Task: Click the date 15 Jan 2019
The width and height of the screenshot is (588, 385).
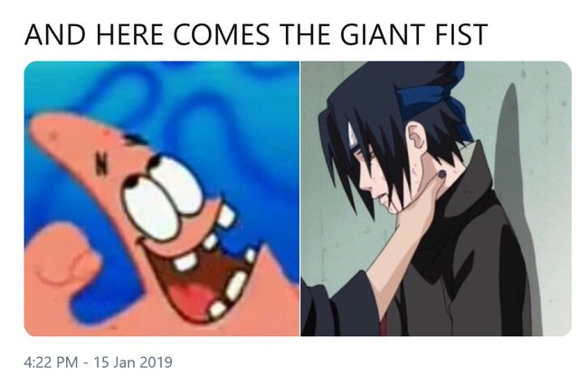Action: (x=133, y=362)
